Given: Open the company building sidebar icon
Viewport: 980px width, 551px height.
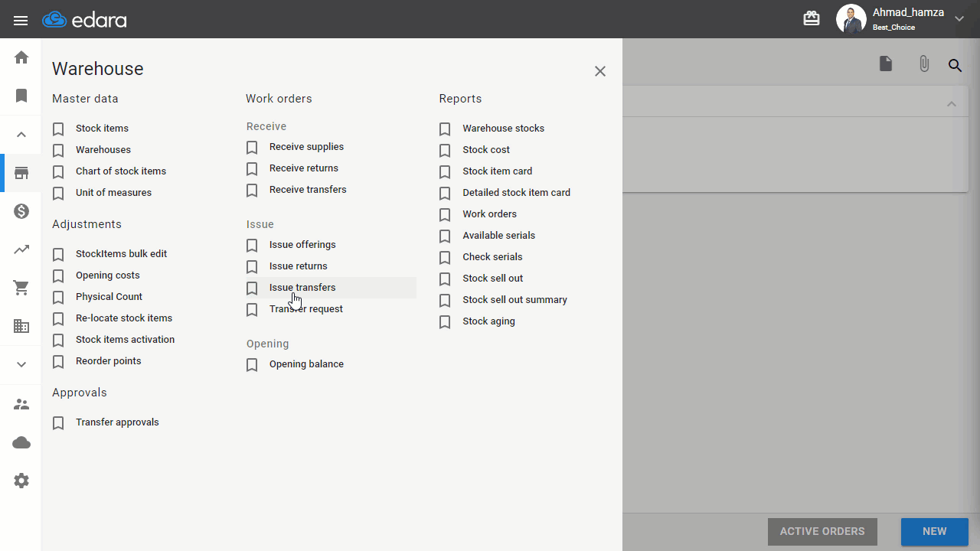Looking at the screenshot, I should tap(21, 326).
